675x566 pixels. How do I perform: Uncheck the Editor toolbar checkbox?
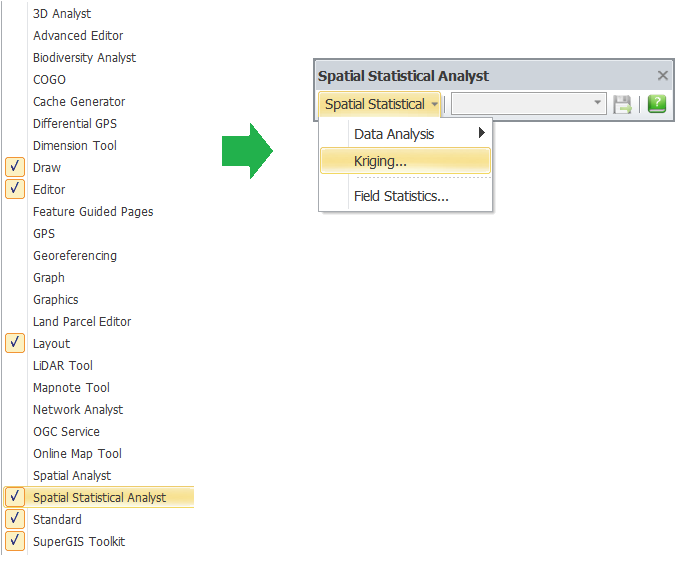15,189
